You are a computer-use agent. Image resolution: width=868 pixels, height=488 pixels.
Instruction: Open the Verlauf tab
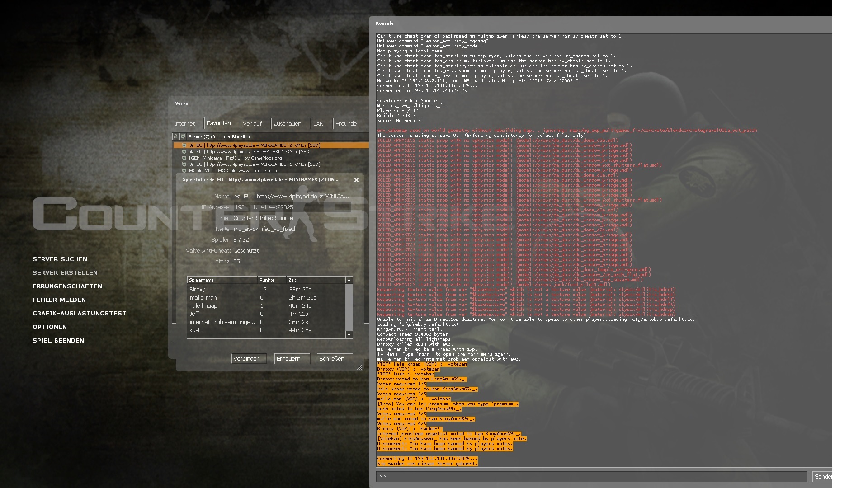pyautogui.click(x=255, y=123)
